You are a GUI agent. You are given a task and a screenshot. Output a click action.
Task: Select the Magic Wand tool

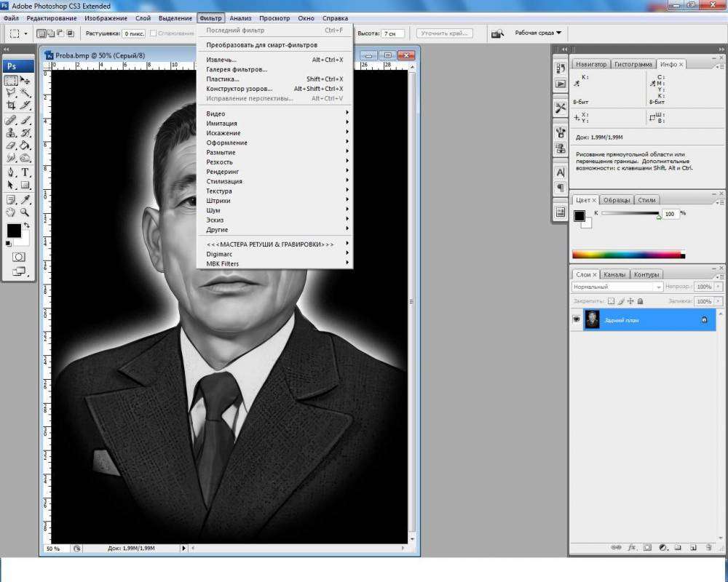[x=25, y=93]
